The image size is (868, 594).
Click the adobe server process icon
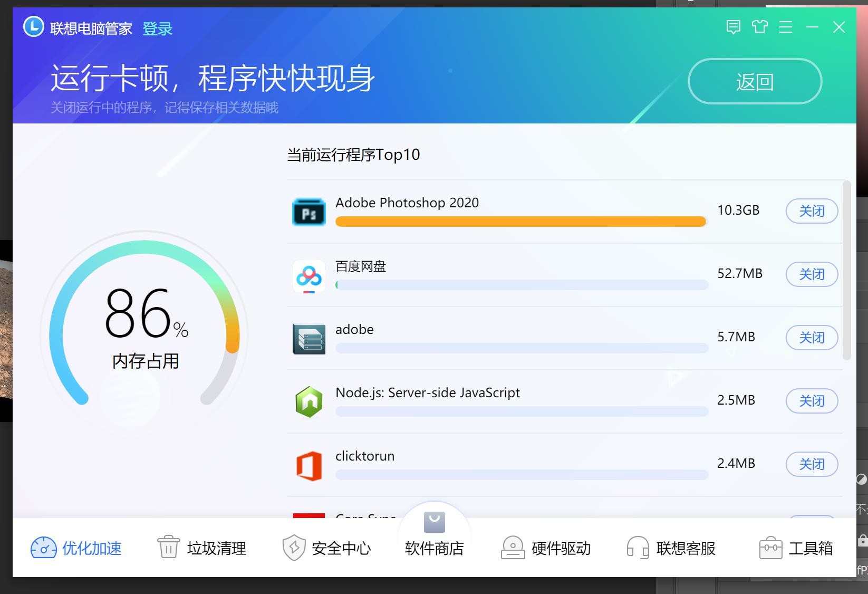pos(309,339)
